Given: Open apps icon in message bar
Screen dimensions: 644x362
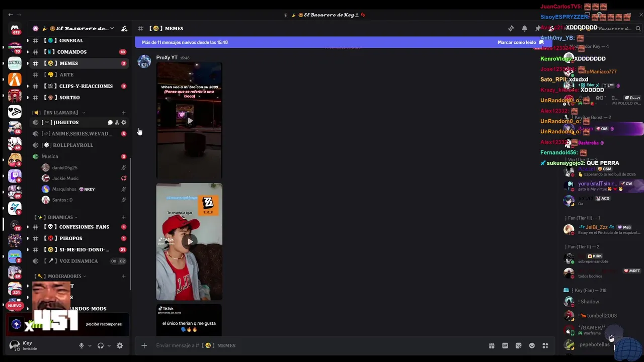Looking at the screenshot, I should click(545, 345).
